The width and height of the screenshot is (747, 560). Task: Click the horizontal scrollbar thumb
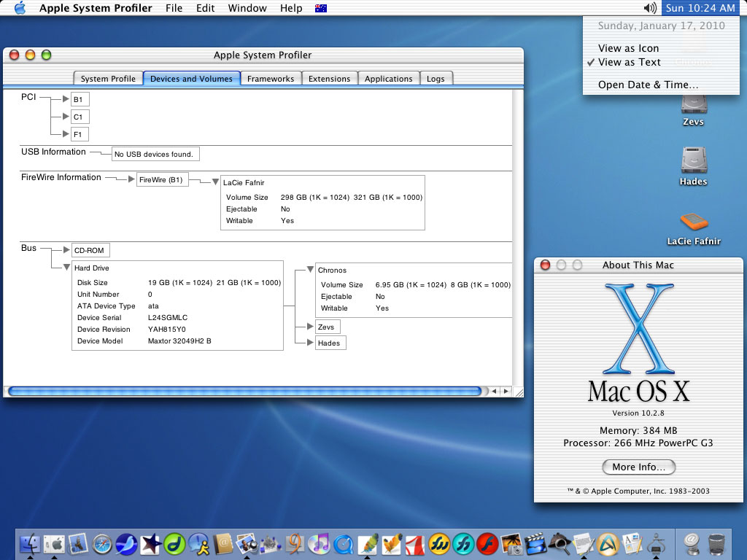click(x=245, y=392)
